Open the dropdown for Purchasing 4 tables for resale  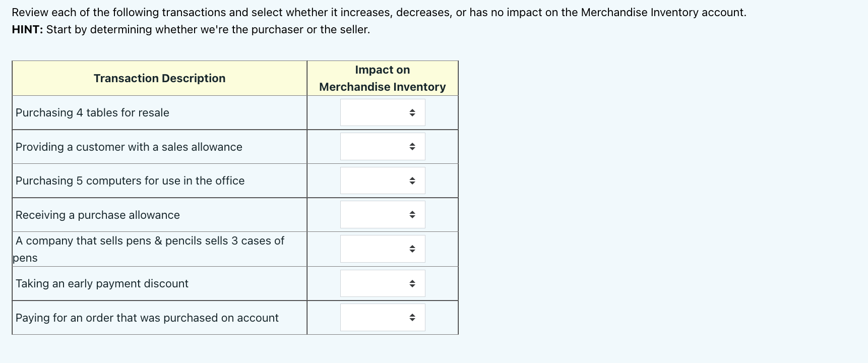point(382,112)
